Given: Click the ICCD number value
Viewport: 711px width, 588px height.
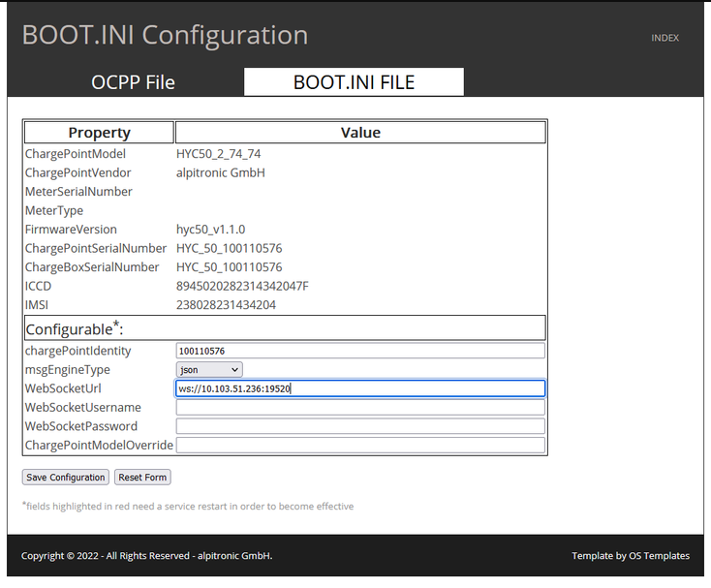Looking at the screenshot, I should coord(242,286).
